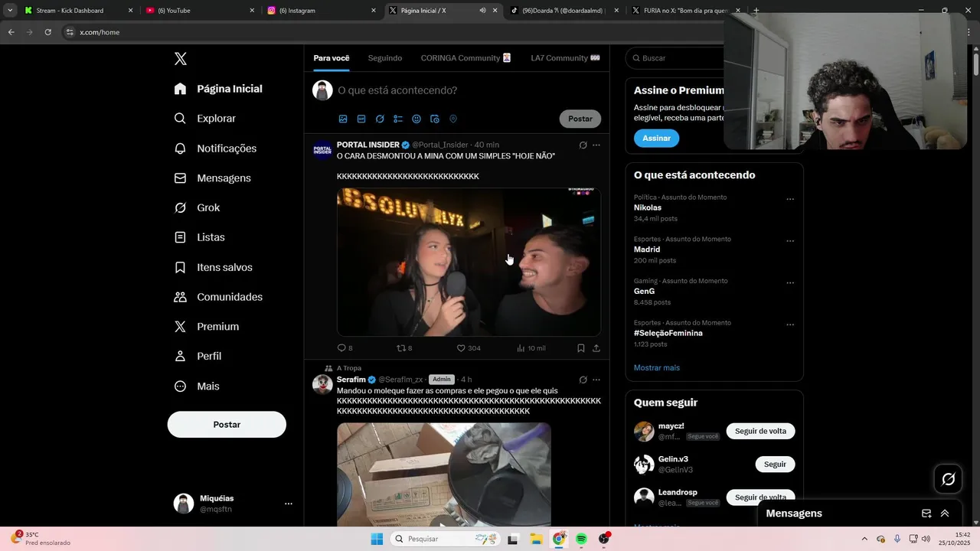Screen dimensions: 980x551
Task: Reply to PORTAL INSIDER post
Action: pyautogui.click(x=345, y=348)
